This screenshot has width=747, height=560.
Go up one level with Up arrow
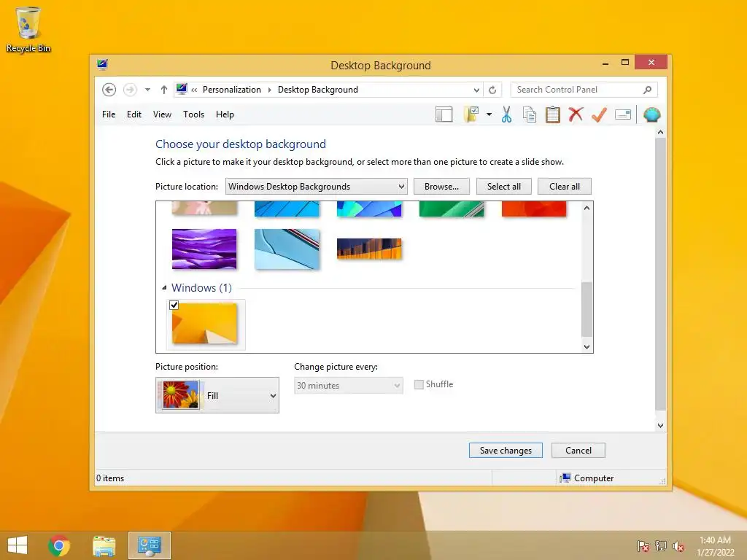point(164,90)
